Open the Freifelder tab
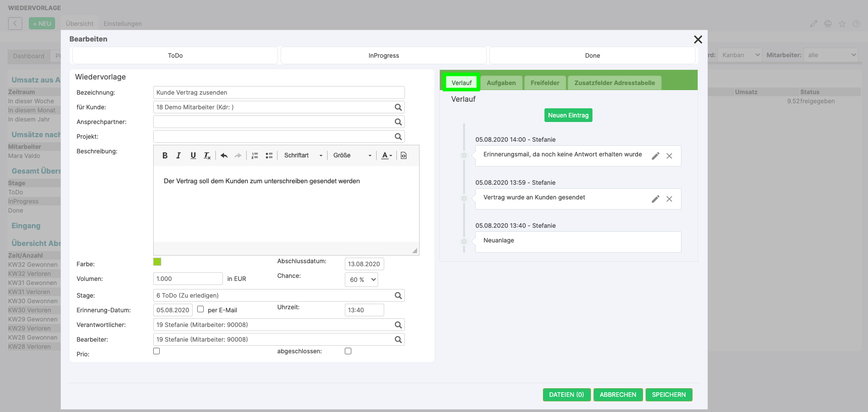Viewport: 868px width, 412px height. pyautogui.click(x=545, y=83)
